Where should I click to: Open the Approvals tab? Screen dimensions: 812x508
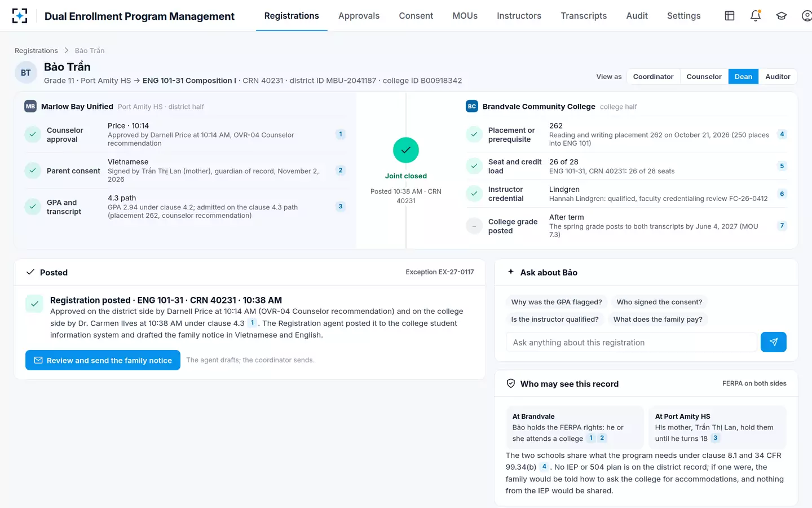[359, 16]
